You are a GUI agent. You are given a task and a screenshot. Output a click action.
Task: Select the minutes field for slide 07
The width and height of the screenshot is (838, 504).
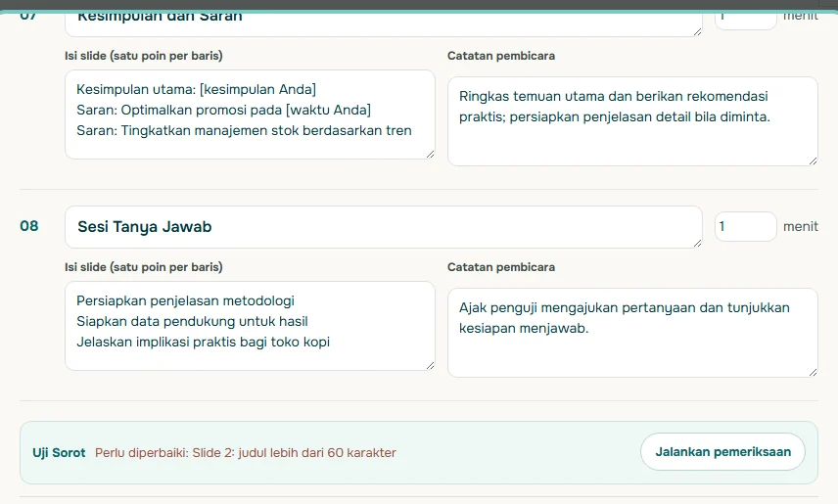click(746, 22)
